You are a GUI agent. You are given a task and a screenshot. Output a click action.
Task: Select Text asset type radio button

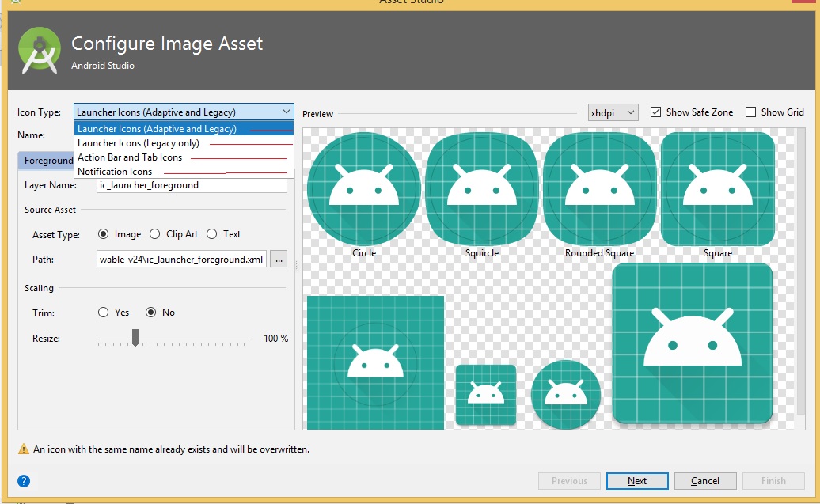[212, 234]
